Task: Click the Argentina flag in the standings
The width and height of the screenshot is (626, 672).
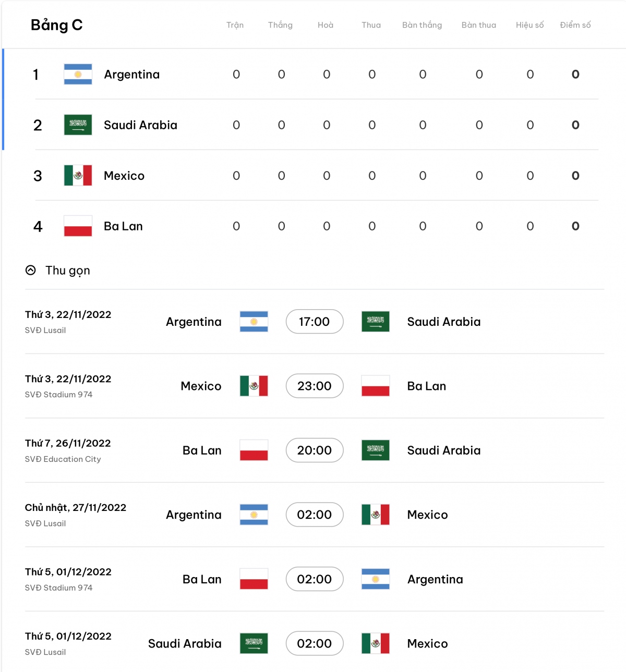Action: [x=77, y=74]
